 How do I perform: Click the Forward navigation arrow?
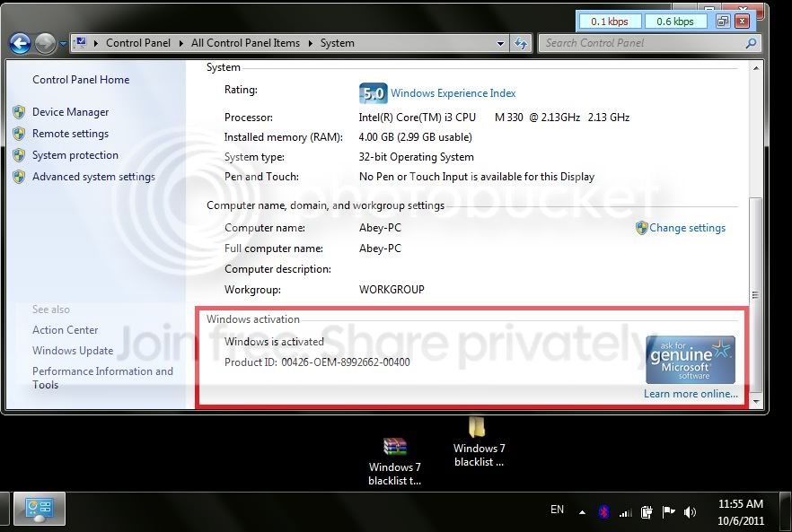(x=46, y=43)
